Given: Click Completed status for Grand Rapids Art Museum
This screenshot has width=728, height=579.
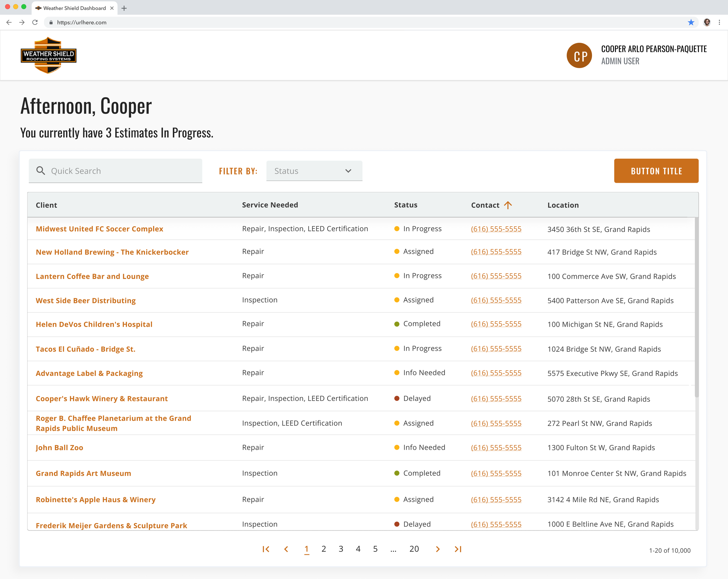Looking at the screenshot, I should click(417, 473).
